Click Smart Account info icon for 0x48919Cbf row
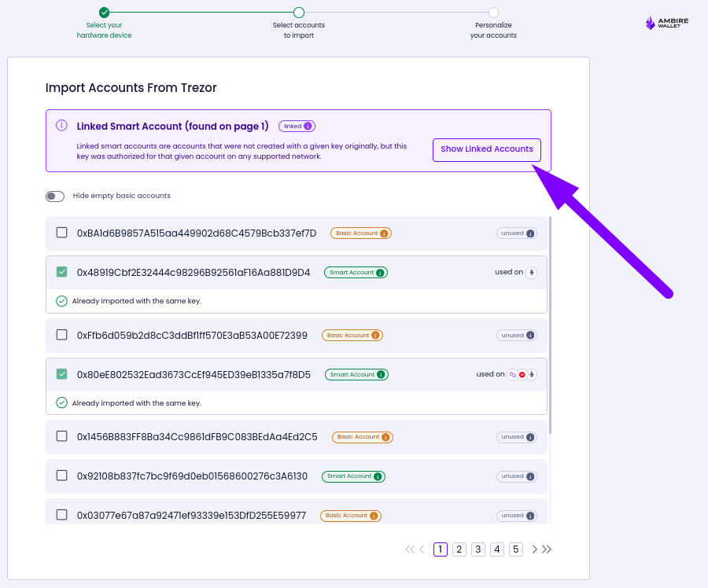 pos(380,273)
